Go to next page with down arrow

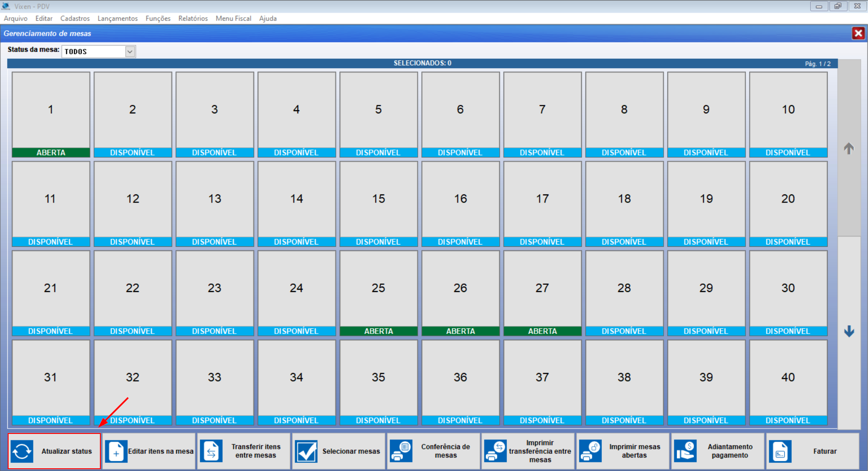click(x=849, y=331)
